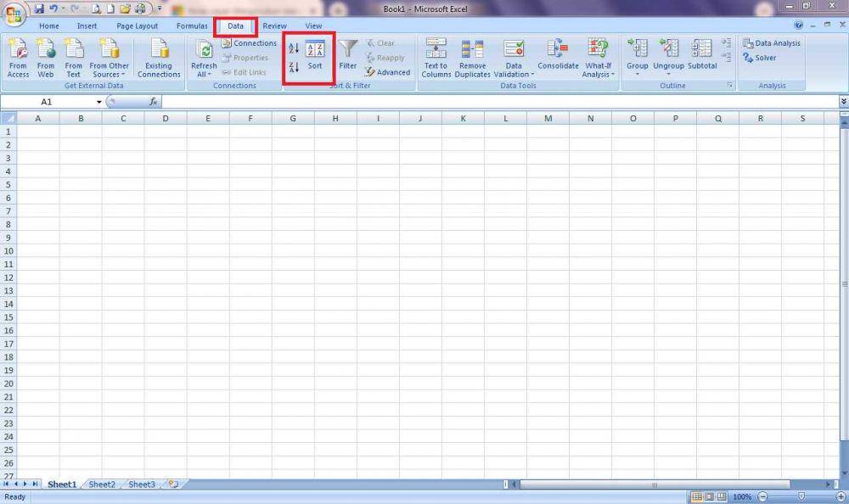Image resolution: width=849 pixels, height=504 pixels.
Task: Select column D header
Action: pyautogui.click(x=166, y=118)
